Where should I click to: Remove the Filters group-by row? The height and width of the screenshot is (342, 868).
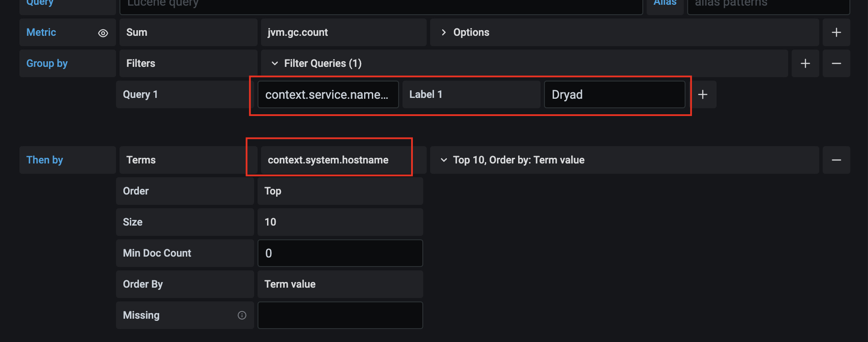click(x=836, y=63)
